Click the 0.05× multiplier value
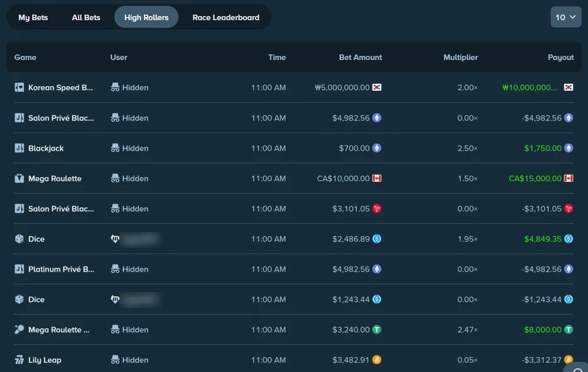588x372 pixels. (x=467, y=360)
